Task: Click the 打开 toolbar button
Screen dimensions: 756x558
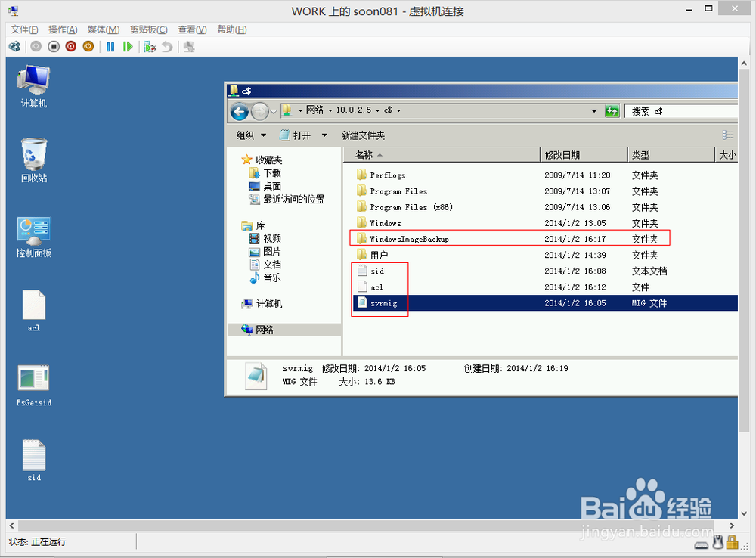Action: [296, 135]
